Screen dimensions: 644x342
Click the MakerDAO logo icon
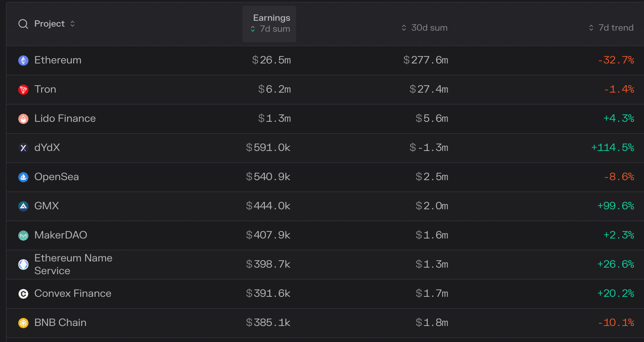point(23,236)
